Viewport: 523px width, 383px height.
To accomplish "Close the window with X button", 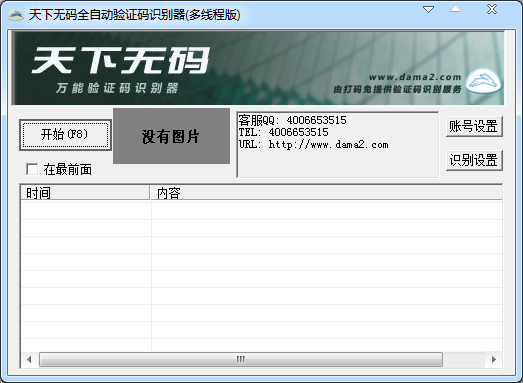I will point(492,9).
